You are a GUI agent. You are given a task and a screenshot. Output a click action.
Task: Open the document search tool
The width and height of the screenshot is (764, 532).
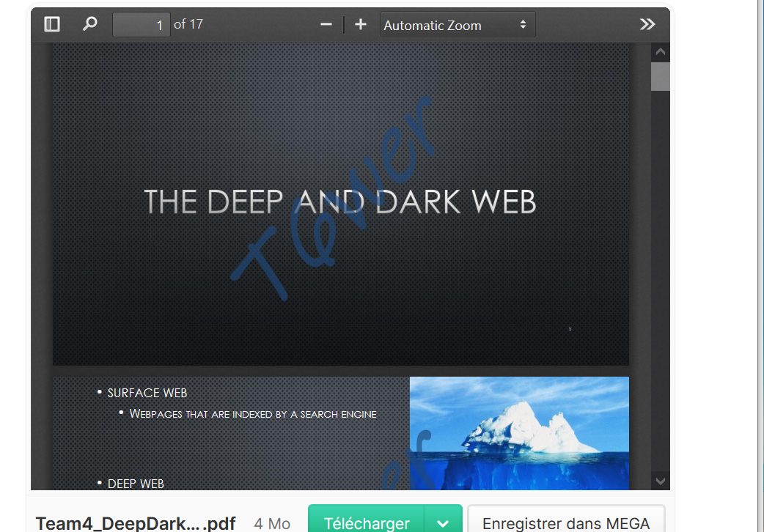pos(89,23)
